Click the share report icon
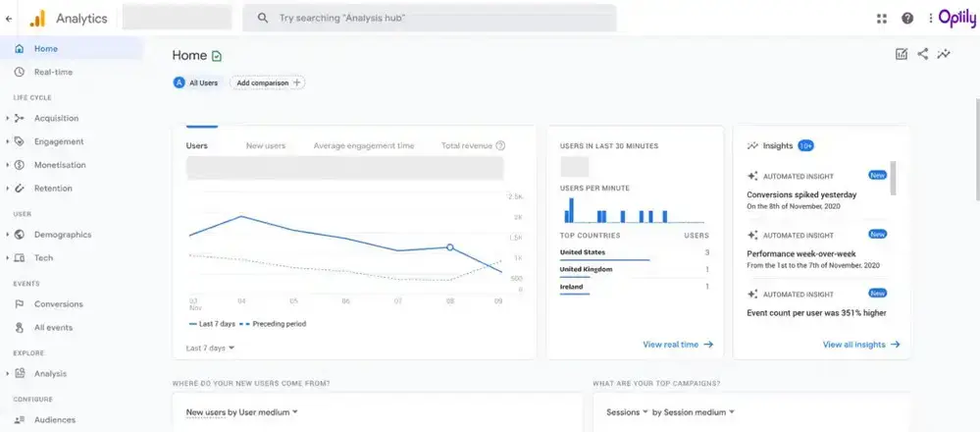This screenshot has width=980, height=432. click(922, 54)
